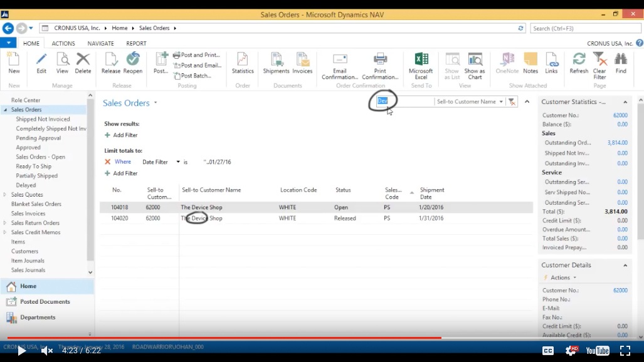The height and width of the screenshot is (362, 644).
Task: Switch to the HOME ribbon tab
Action: coord(31,43)
